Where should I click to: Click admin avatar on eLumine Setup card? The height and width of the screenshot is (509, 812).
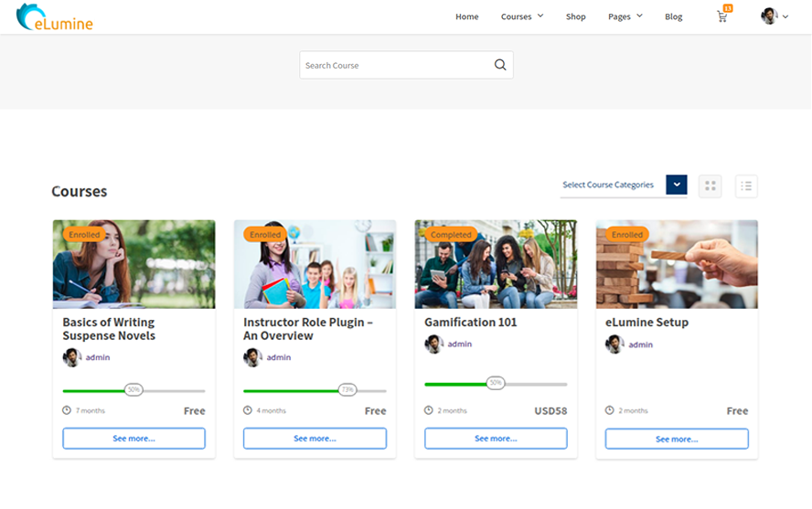pyautogui.click(x=614, y=345)
